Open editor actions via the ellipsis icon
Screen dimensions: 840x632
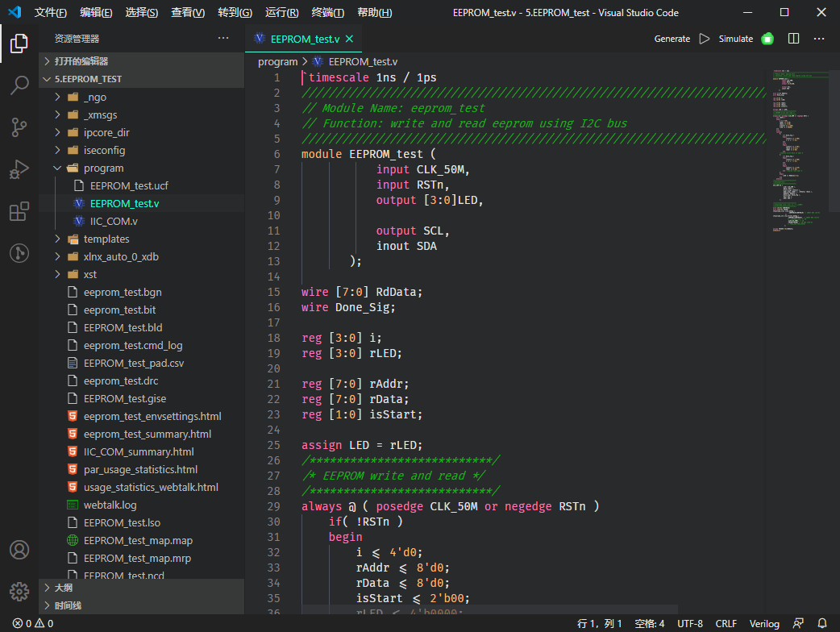coord(818,38)
